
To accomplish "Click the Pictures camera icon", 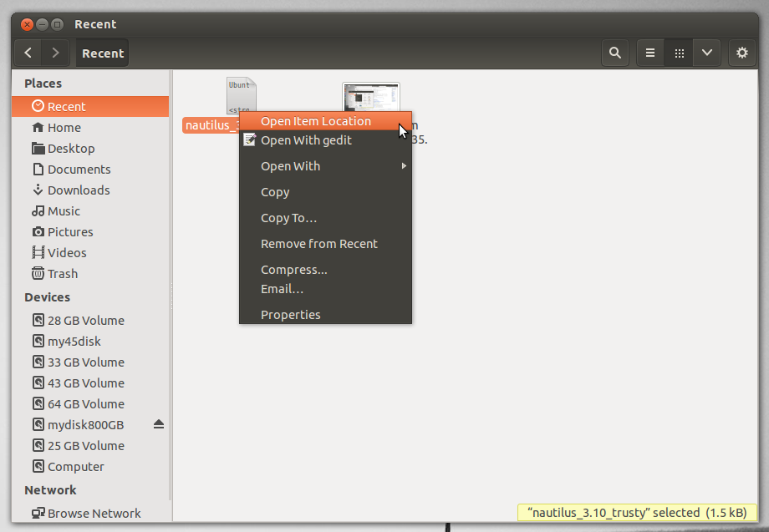I will pos(38,231).
